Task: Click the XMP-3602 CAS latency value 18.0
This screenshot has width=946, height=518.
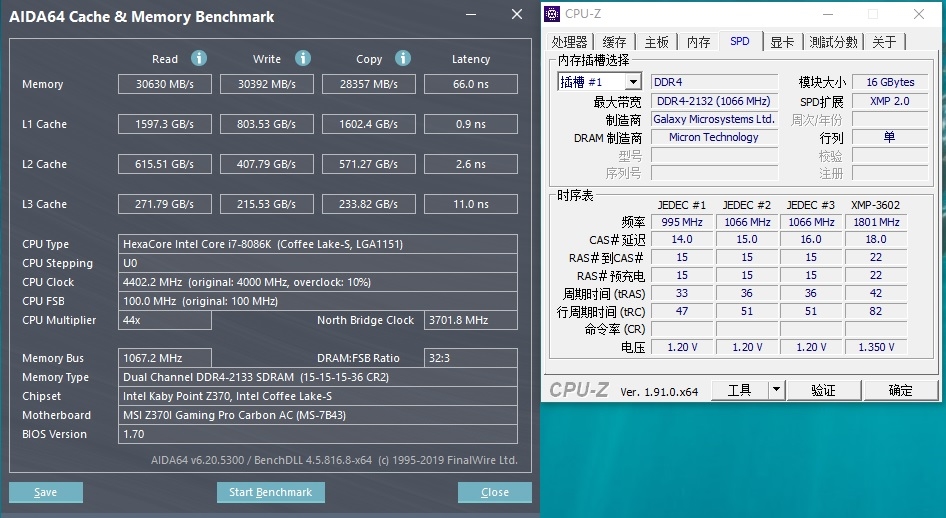Action: coord(876,239)
